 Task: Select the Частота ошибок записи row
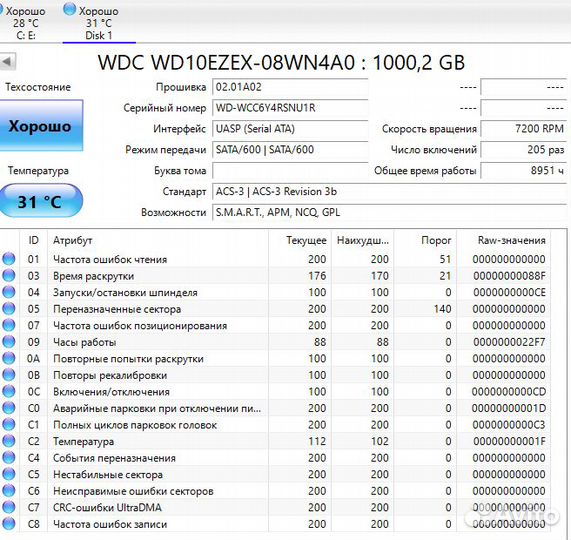tap(275, 524)
